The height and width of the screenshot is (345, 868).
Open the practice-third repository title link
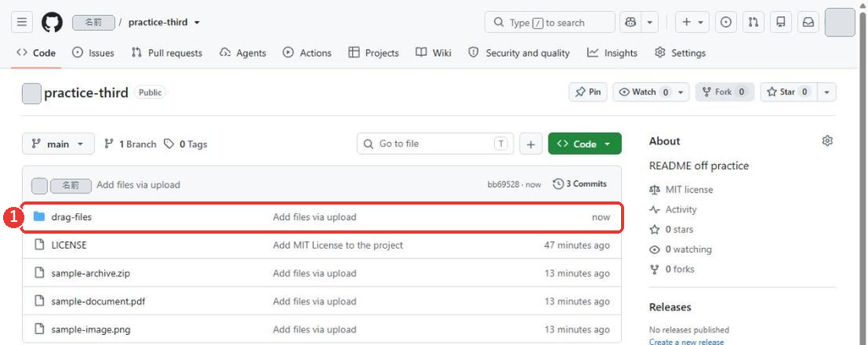click(x=86, y=92)
